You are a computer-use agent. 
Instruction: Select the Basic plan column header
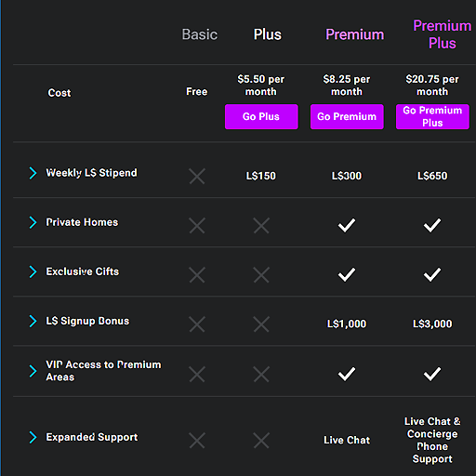click(x=200, y=34)
